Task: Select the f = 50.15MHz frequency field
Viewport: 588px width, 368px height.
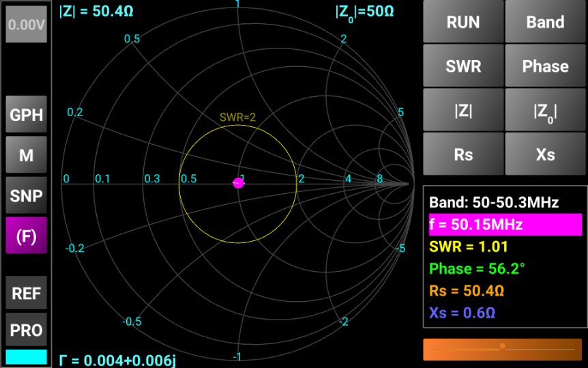Action: click(x=505, y=225)
